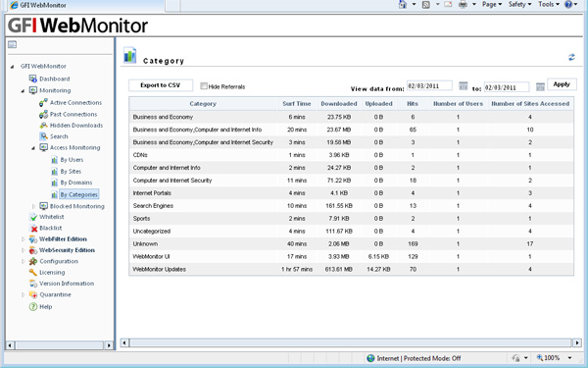Sort table by Category column header
Viewport: 588px width, 368px height.
click(x=203, y=104)
